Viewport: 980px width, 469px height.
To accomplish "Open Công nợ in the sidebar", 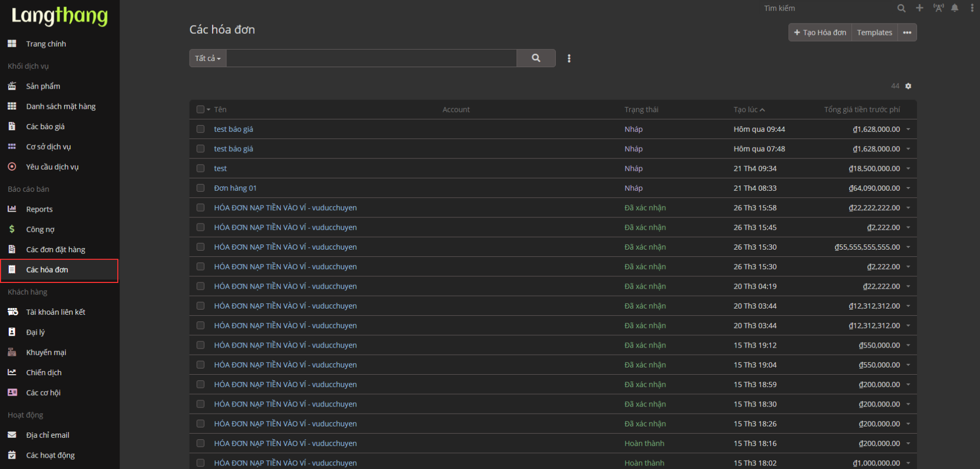I will pyautogui.click(x=40, y=230).
